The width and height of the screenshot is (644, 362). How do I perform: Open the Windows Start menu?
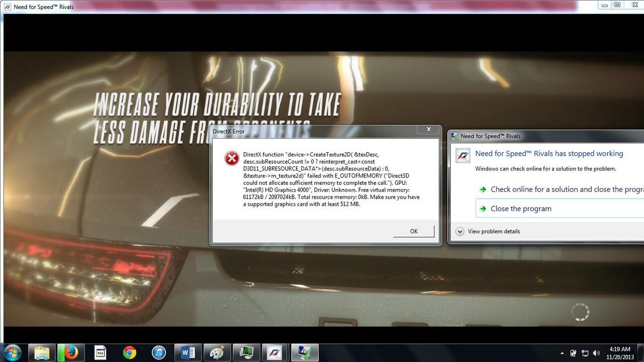click(x=12, y=352)
